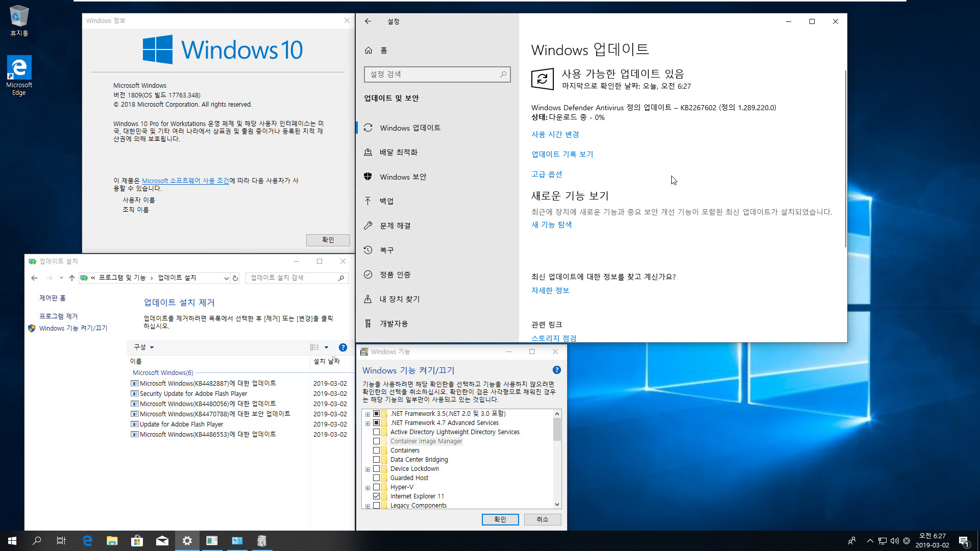
Task: Click the network tray icon
Action: [883, 541]
